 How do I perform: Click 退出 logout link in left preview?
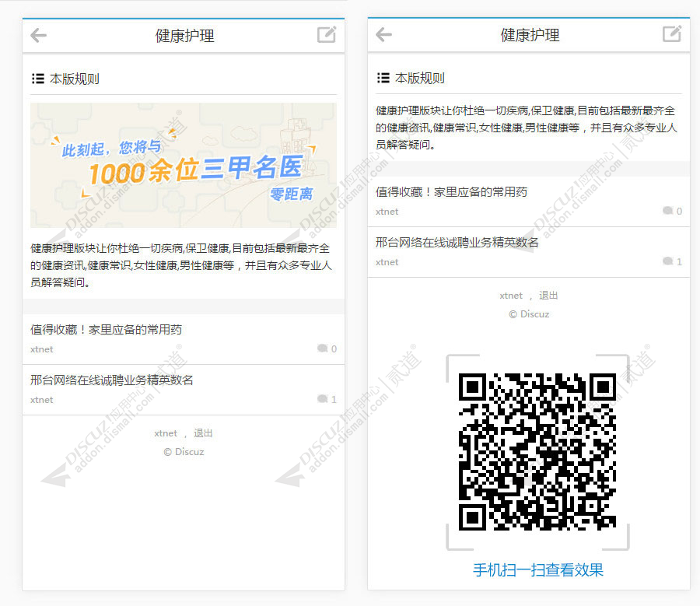203,433
